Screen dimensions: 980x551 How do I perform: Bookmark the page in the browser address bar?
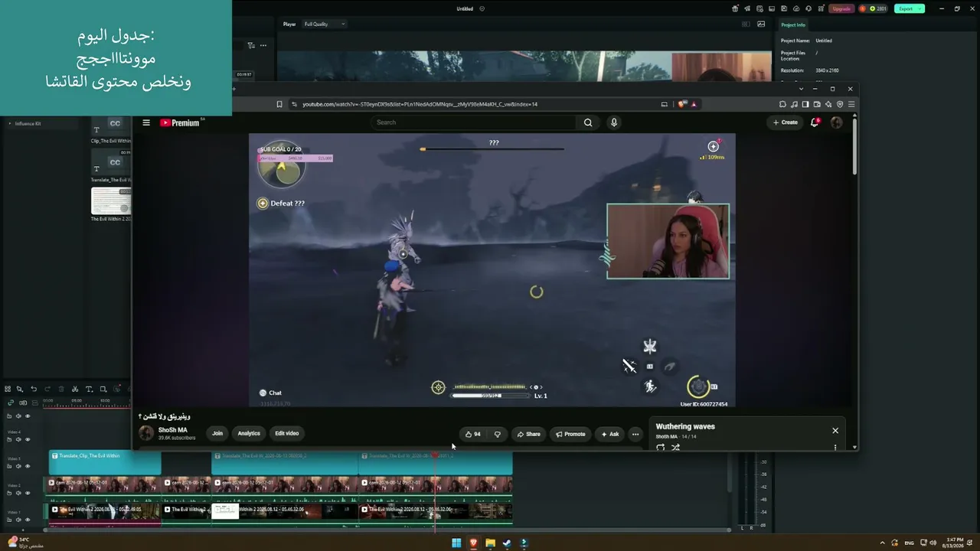[x=279, y=104]
